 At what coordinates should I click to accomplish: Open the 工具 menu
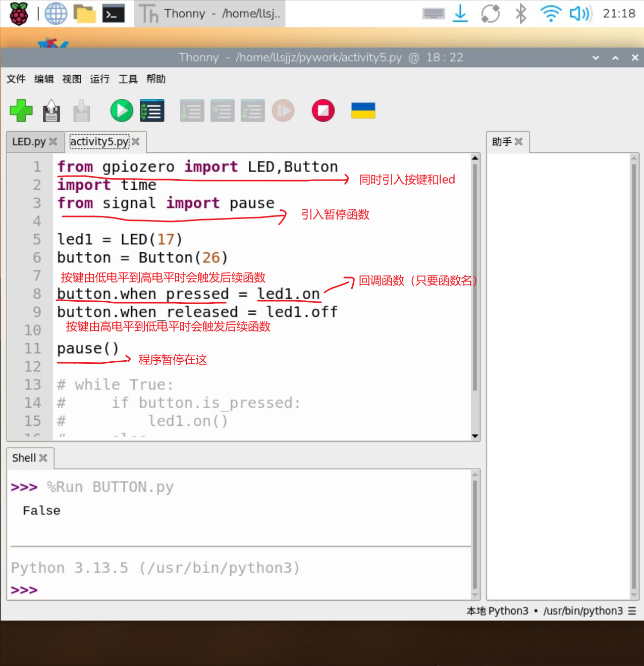(128, 79)
